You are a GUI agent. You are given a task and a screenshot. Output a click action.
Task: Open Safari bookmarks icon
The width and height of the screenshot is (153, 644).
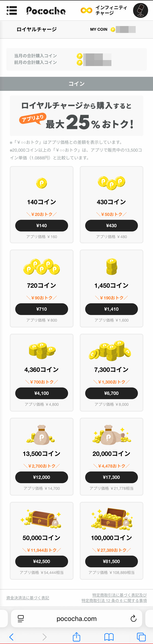(x=109, y=637)
